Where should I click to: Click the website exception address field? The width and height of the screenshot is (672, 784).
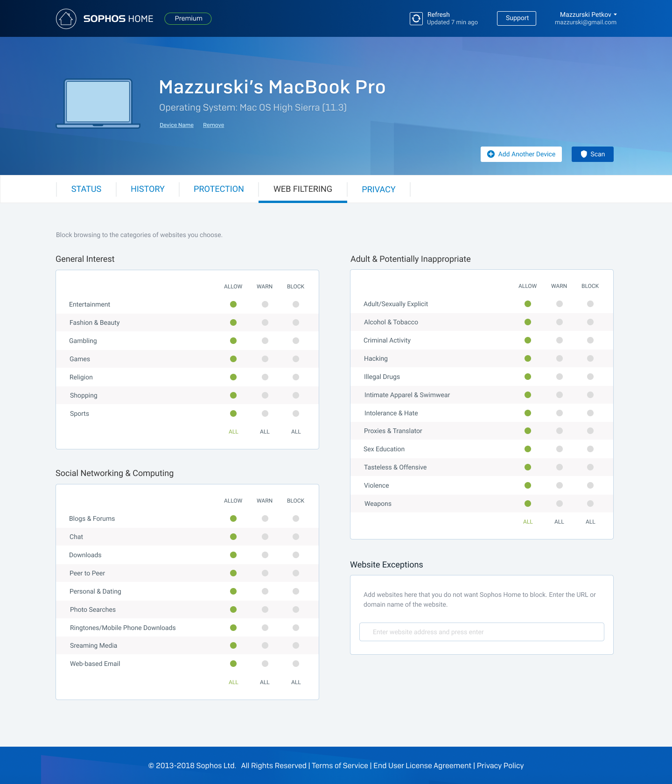482,632
